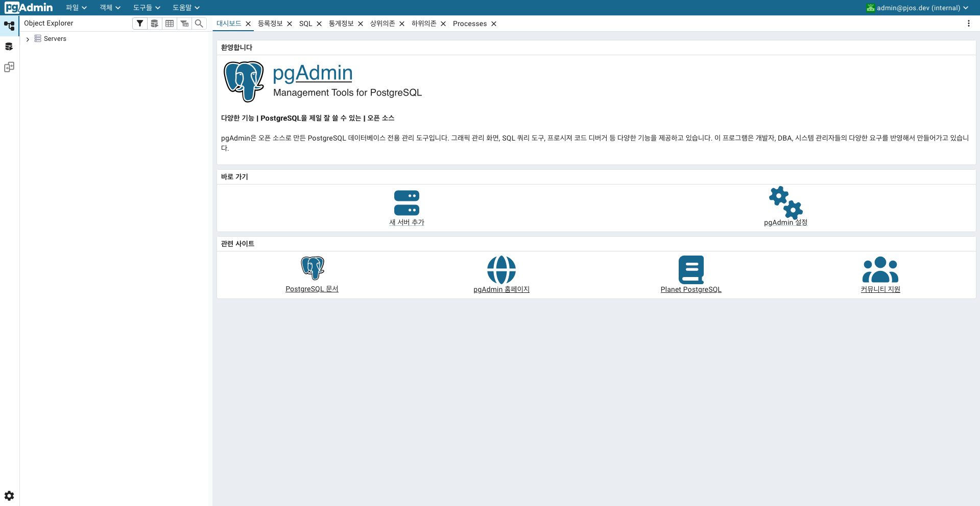Click the PostgreSQL elephant documentation icon
Image resolution: width=980 pixels, height=506 pixels.
pyautogui.click(x=313, y=268)
